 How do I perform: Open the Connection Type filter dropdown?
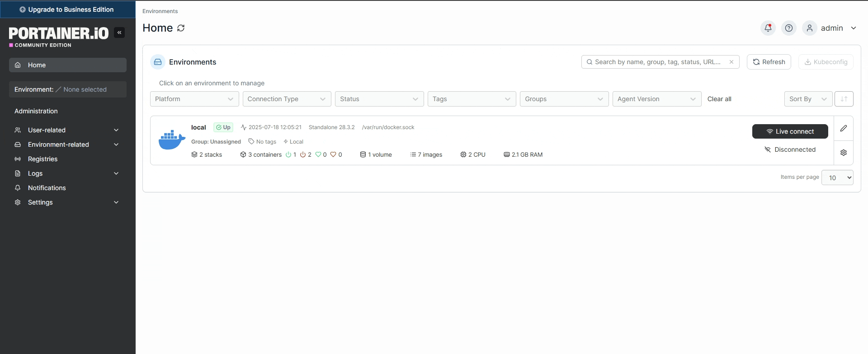287,99
